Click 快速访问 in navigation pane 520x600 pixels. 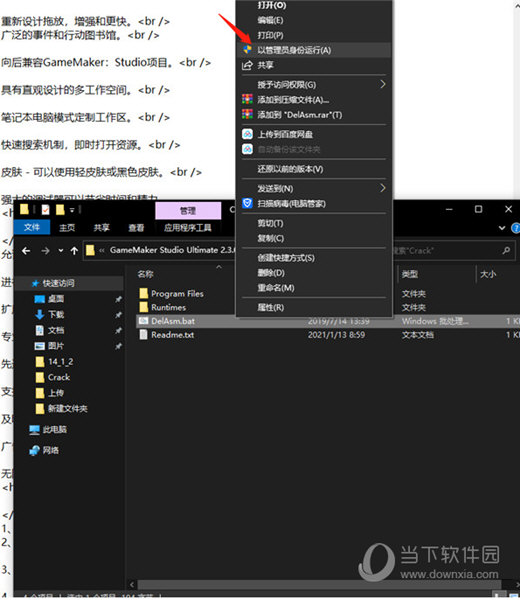point(59,283)
